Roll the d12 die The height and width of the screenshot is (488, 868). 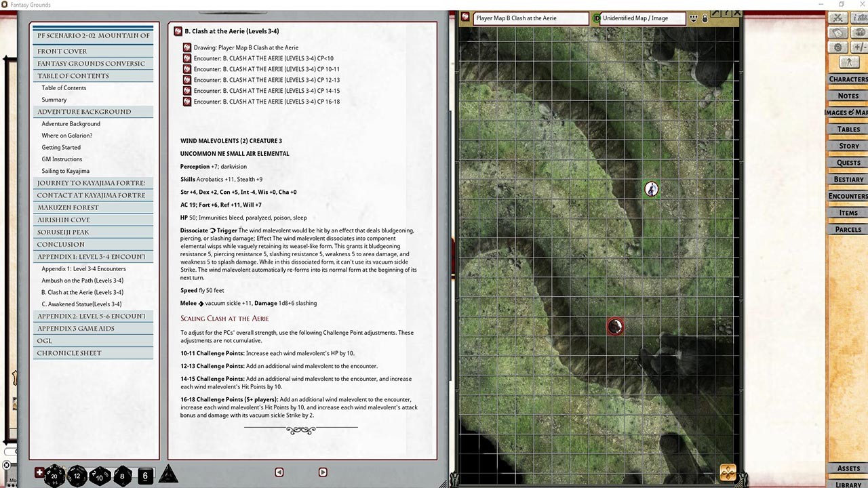coord(77,476)
